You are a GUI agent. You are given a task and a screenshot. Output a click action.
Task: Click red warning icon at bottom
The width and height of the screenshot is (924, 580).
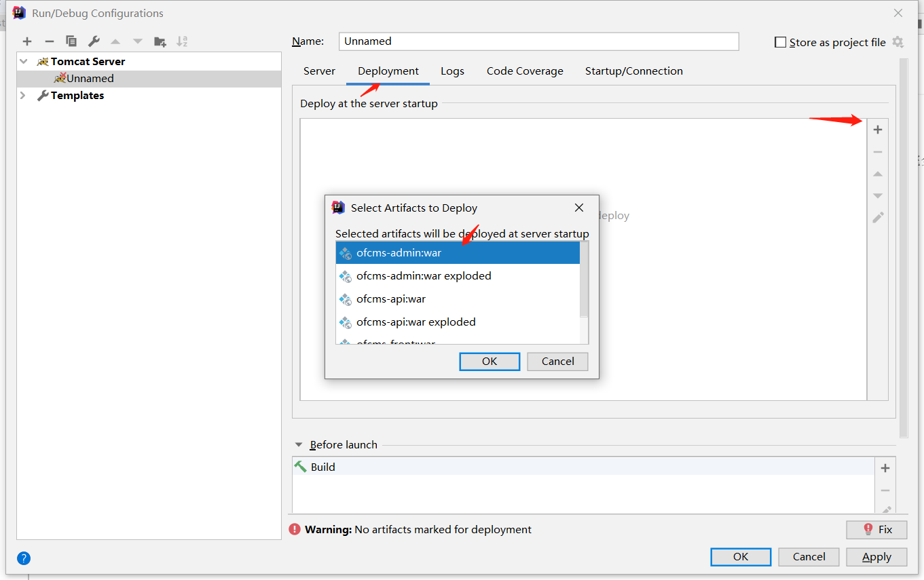click(295, 529)
